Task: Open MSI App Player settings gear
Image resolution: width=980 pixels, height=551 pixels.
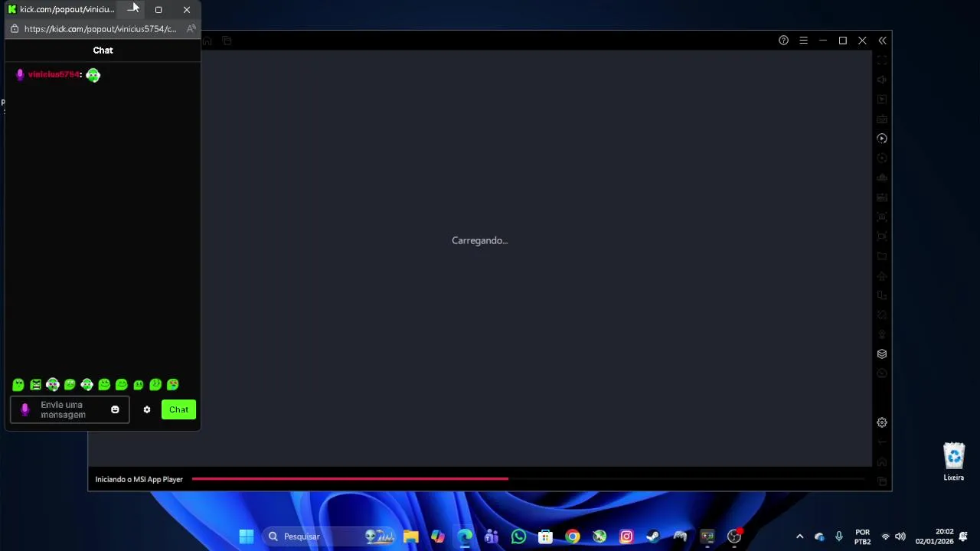Action: [882, 422]
